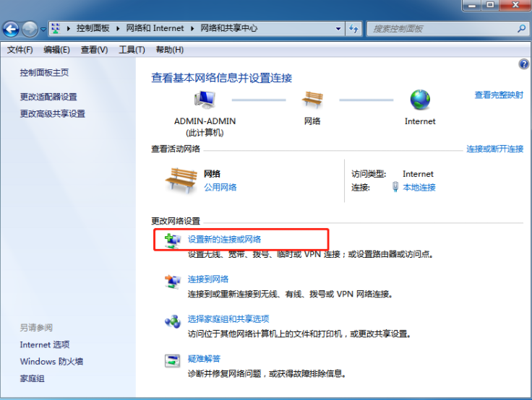Click the 疑难解答 troubleshooting icon

coord(172,360)
